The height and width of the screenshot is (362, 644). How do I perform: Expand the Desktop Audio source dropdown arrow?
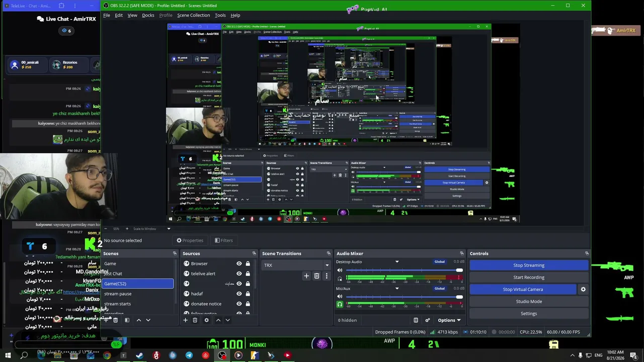point(397,262)
